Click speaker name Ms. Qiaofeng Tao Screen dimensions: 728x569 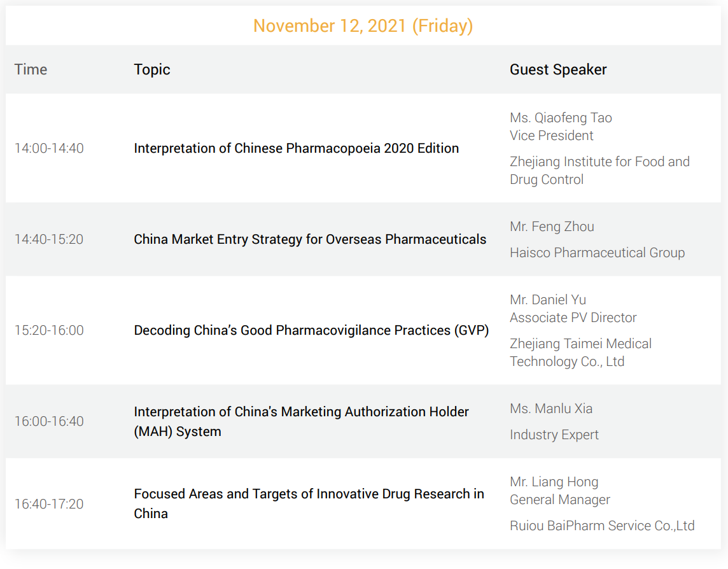(561, 118)
